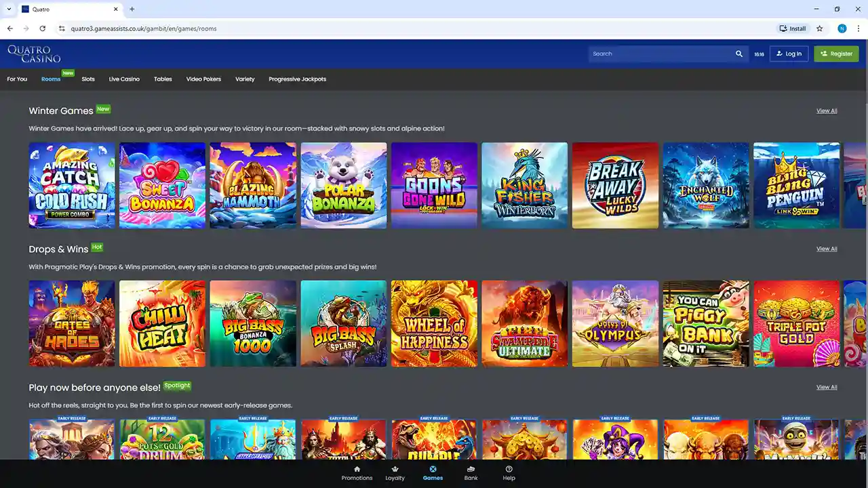Switch to the Slots tab

(x=88, y=79)
